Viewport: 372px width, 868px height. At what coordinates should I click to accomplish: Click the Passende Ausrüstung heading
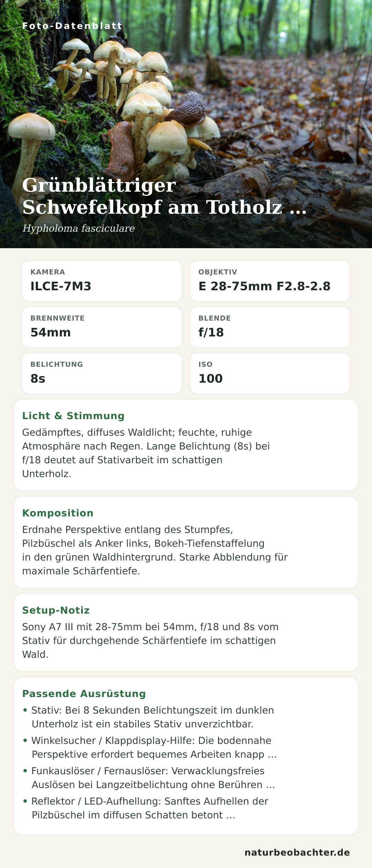[x=84, y=694]
